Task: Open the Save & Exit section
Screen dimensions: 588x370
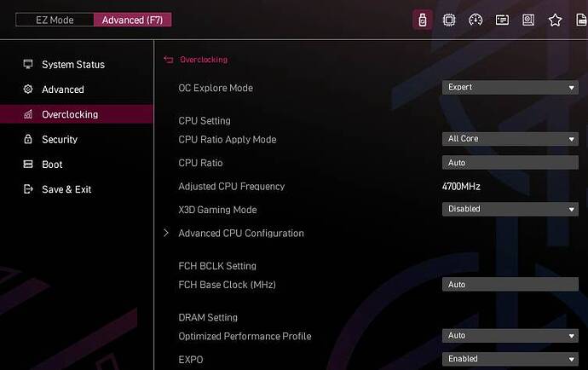Action: 66,189
